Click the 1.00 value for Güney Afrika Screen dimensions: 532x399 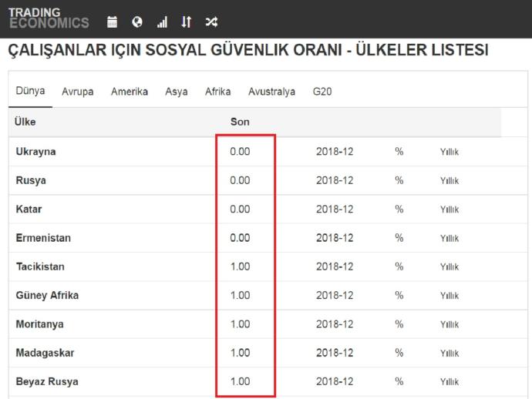click(241, 295)
